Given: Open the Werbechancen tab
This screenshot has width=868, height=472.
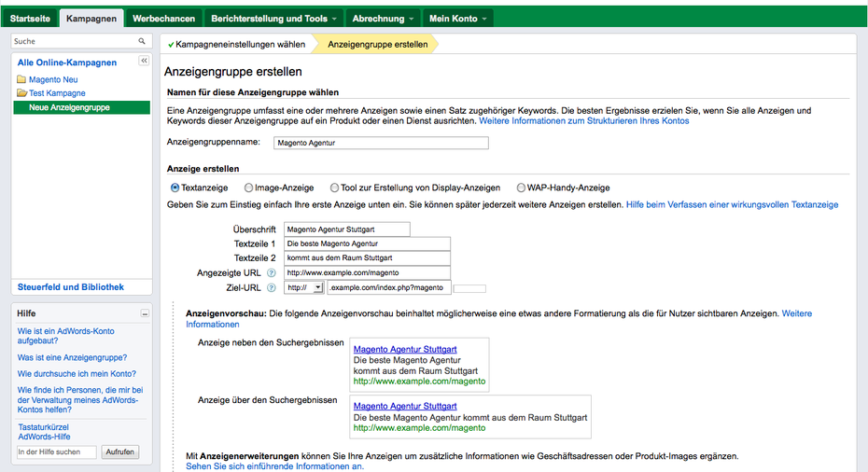Looking at the screenshot, I should tap(164, 19).
